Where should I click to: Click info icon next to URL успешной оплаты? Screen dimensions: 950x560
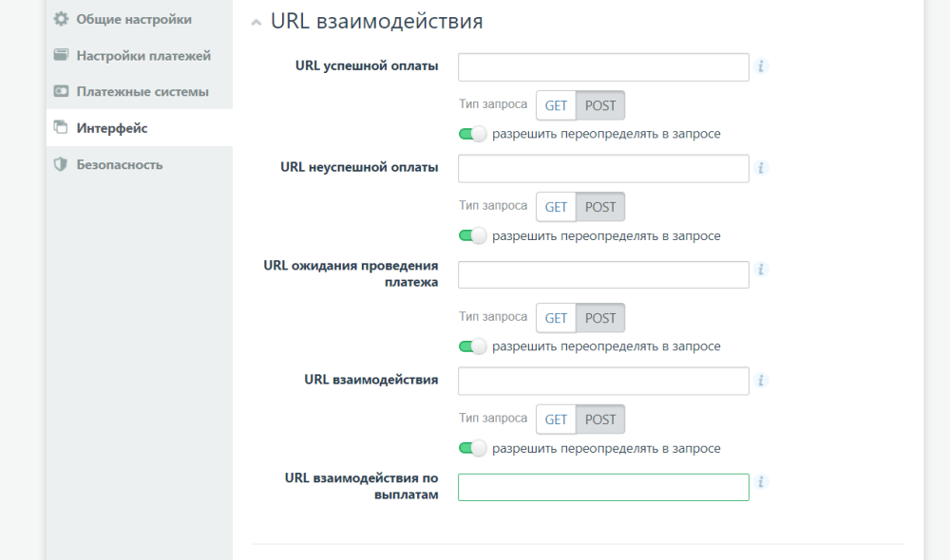tap(762, 66)
